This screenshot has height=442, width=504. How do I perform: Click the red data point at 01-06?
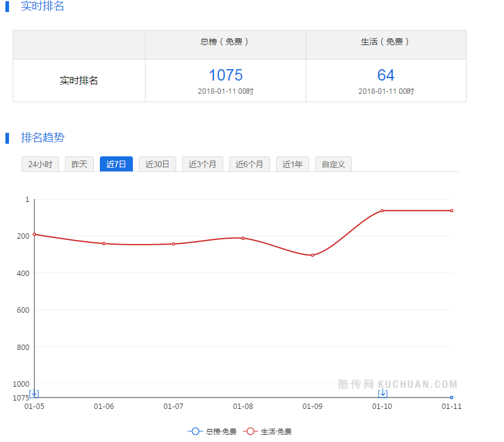(104, 244)
